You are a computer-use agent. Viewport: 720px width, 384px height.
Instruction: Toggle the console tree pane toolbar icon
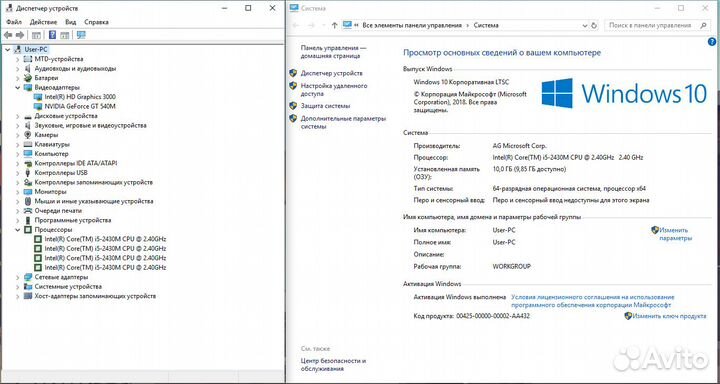coord(36,35)
